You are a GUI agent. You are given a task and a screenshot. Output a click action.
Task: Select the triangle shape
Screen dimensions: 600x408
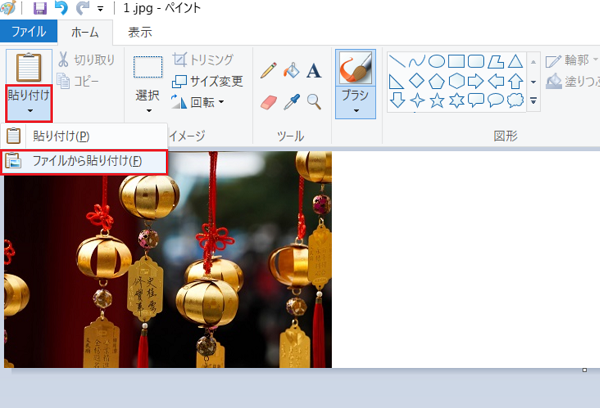pyautogui.click(x=515, y=61)
